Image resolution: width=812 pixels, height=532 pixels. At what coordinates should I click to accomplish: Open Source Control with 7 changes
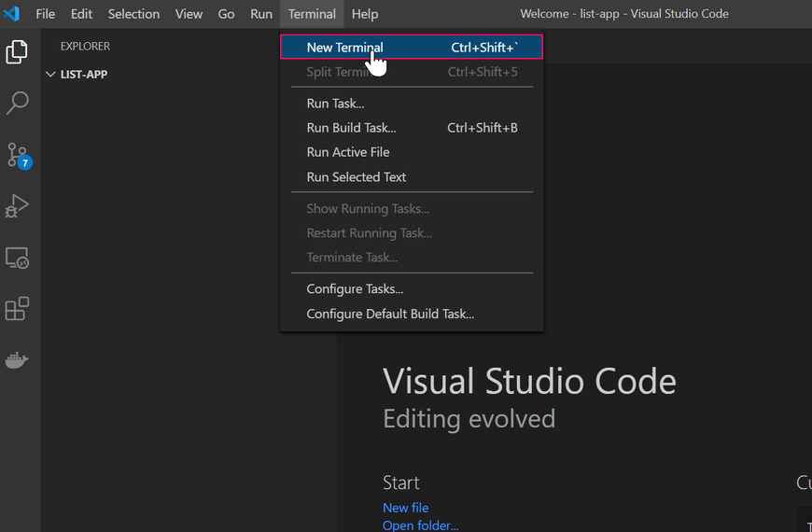coord(19,156)
